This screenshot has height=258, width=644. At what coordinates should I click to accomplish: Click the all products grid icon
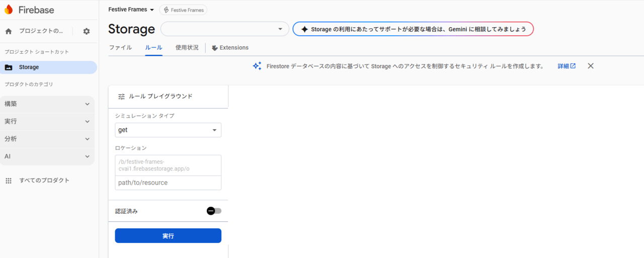pyautogui.click(x=9, y=181)
